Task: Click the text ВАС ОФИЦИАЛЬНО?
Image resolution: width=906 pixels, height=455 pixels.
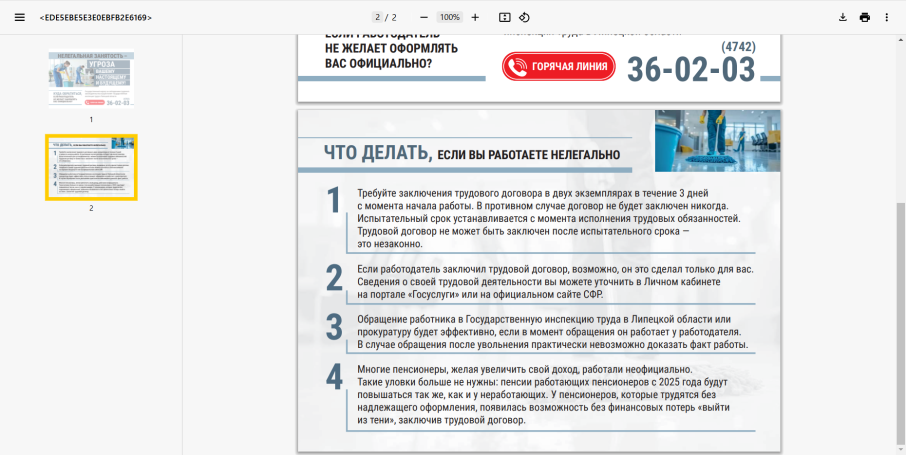Action: (x=378, y=62)
